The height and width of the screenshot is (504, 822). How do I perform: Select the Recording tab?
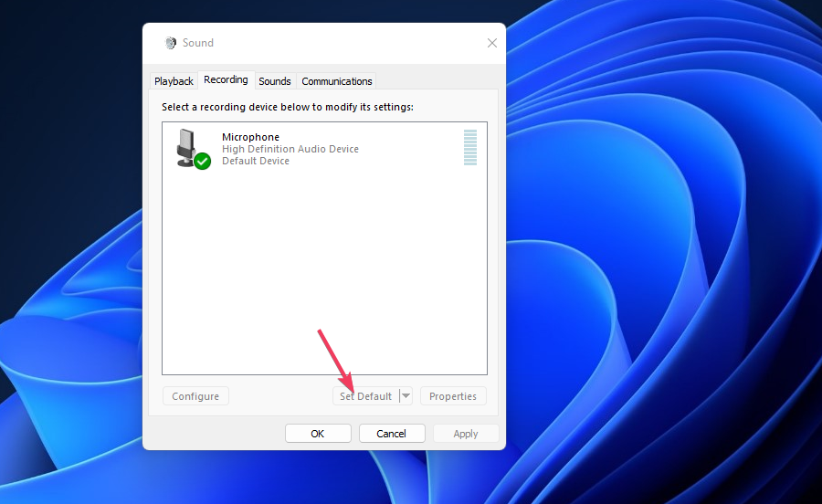tap(226, 79)
